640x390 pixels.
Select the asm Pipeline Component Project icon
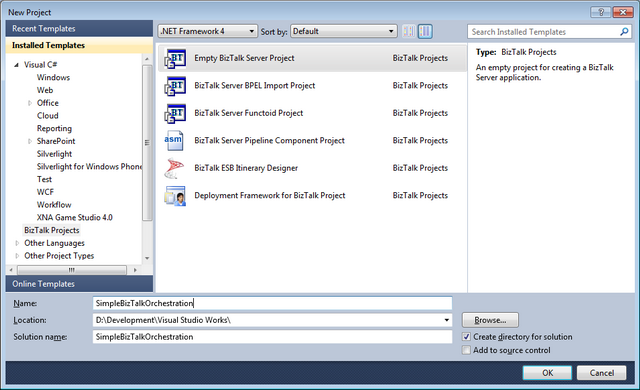[174, 140]
